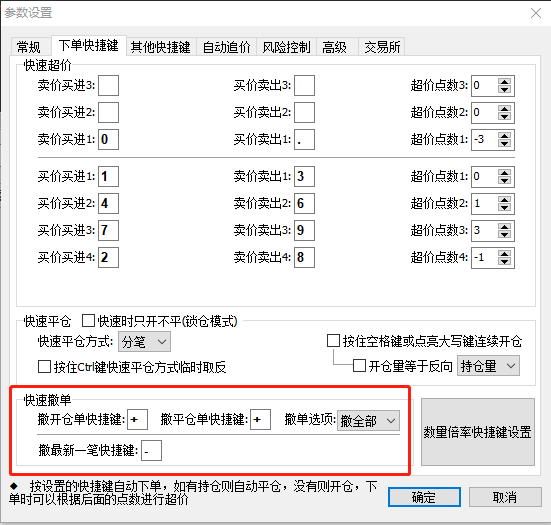Increase 超价点数3 in the 买价买进3 row
The width and height of the screenshot is (551, 525).
(505, 227)
